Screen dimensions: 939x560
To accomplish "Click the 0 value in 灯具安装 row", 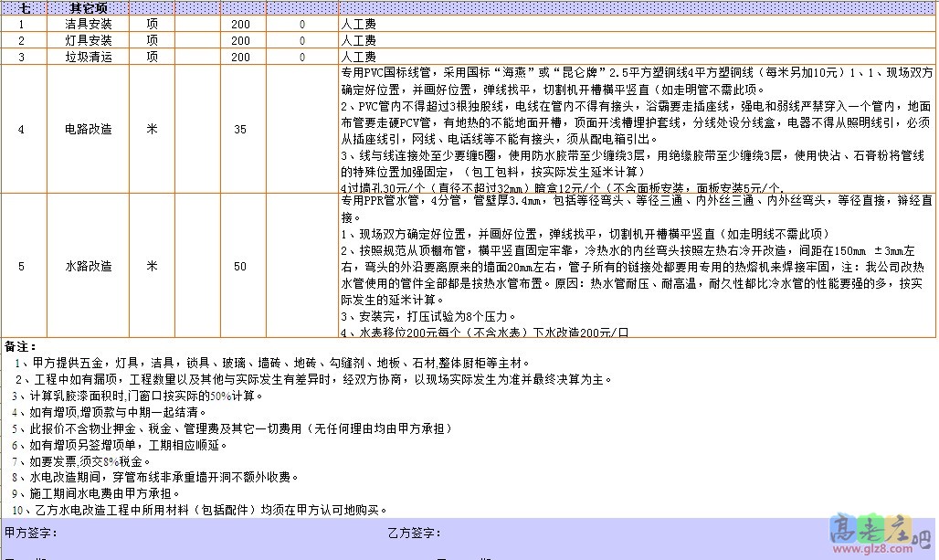I will (x=302, y=41).
